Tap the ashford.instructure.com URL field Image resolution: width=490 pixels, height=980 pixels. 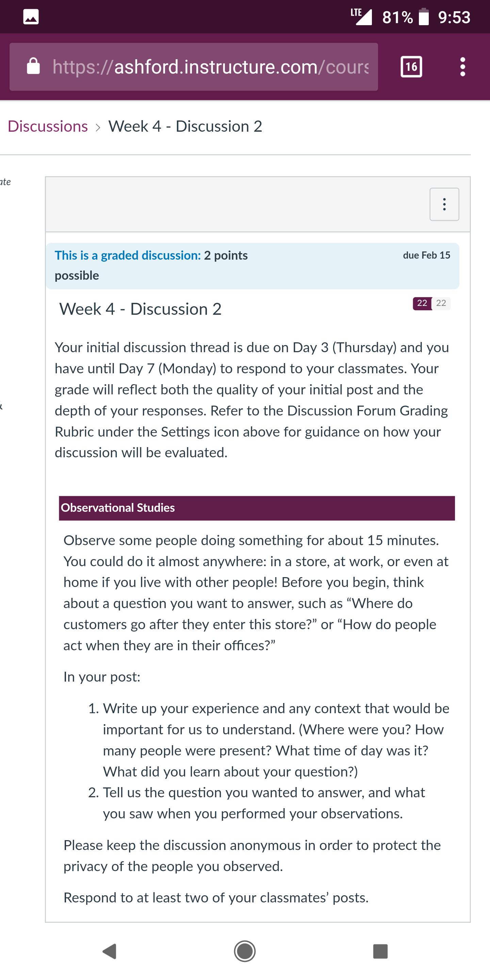point(194,67)
